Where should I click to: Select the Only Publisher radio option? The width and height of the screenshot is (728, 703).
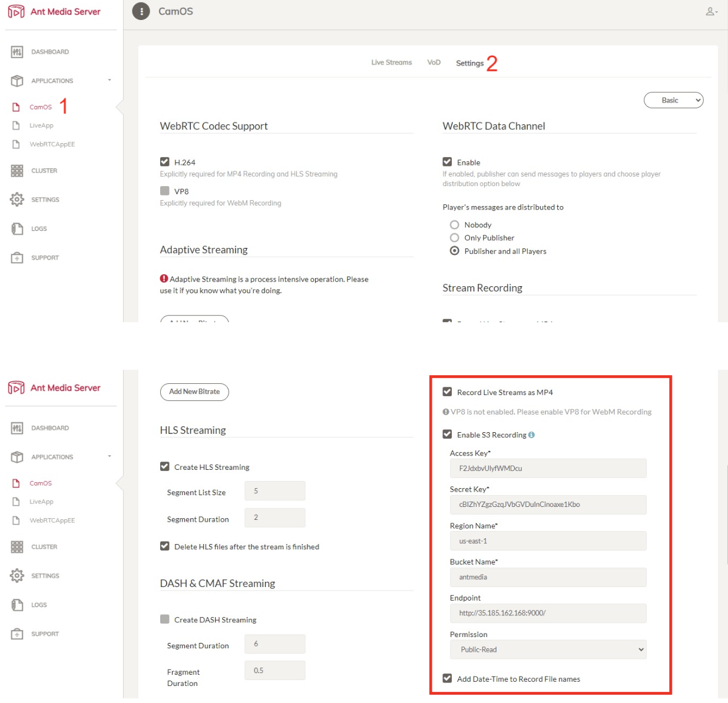455,238
